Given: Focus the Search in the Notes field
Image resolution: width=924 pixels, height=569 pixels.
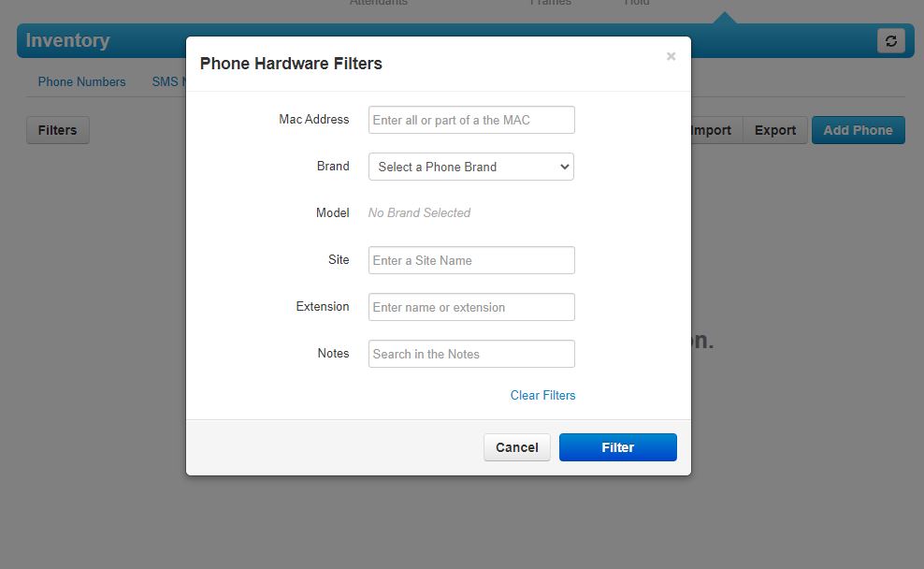Looking at the screenshot, I should (x=471, y=354).
